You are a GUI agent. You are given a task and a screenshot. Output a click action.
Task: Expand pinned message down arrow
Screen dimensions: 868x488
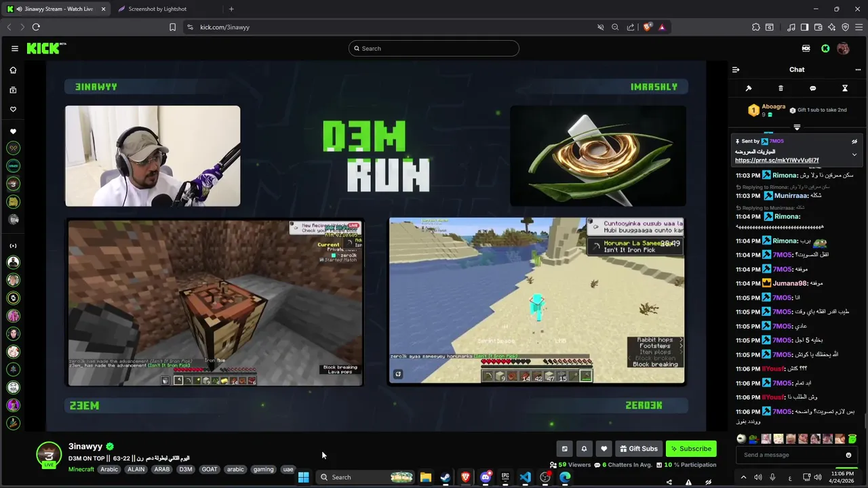pyautogui.click(x=854, y=155)
